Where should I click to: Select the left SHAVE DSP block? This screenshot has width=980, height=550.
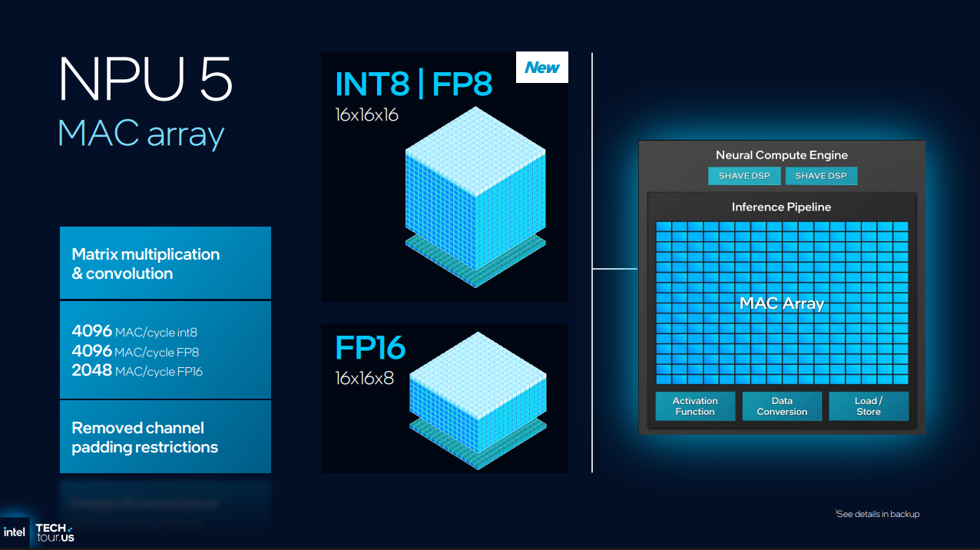tap(743, 176)
